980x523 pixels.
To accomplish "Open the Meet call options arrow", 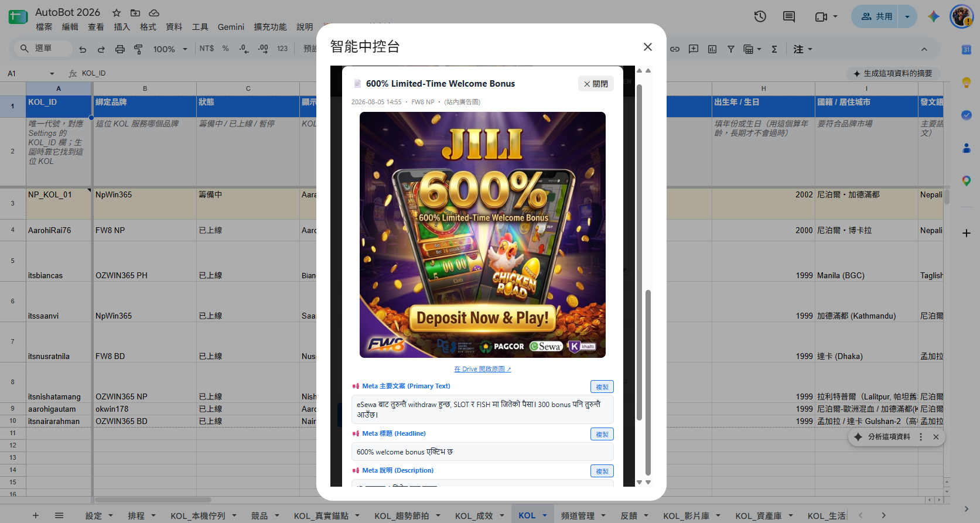I will [835, 16].
